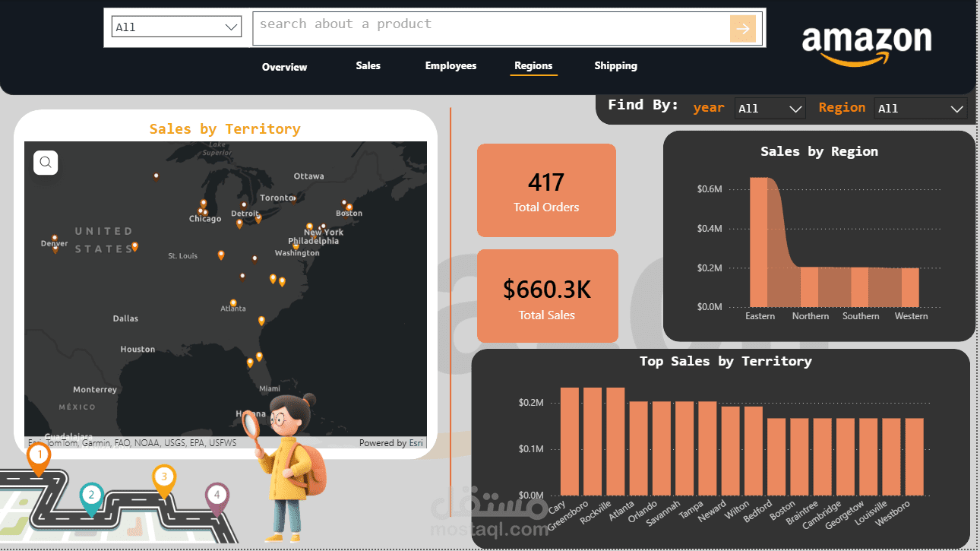Click the teal numbered pin 2 marker
This screenshot has width=980, height=551.
point(91,495)
